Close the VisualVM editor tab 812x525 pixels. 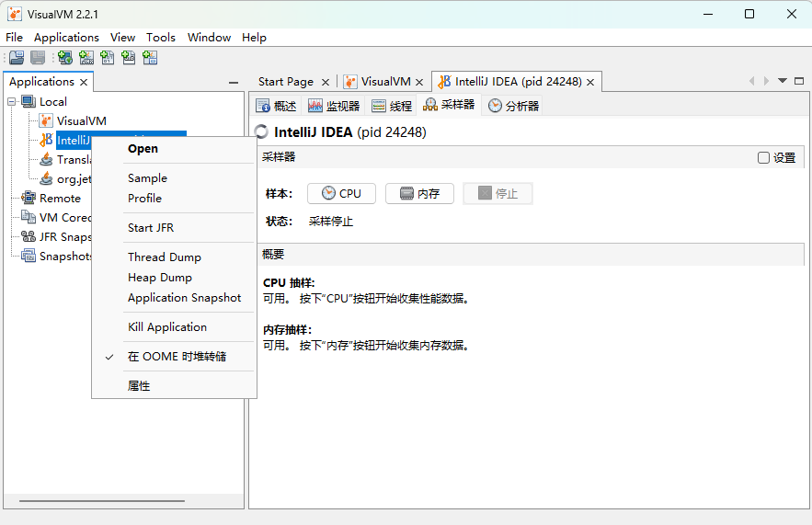coord(419,82)
